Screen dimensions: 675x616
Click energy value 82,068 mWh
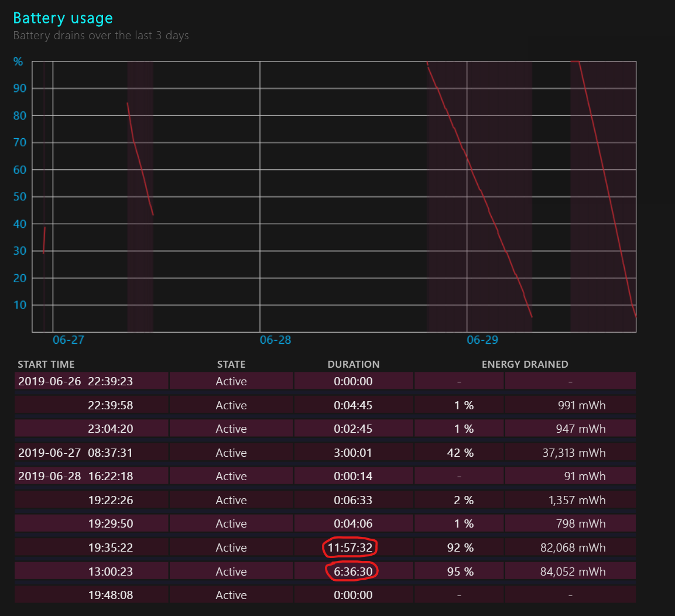tap(573, 547)
